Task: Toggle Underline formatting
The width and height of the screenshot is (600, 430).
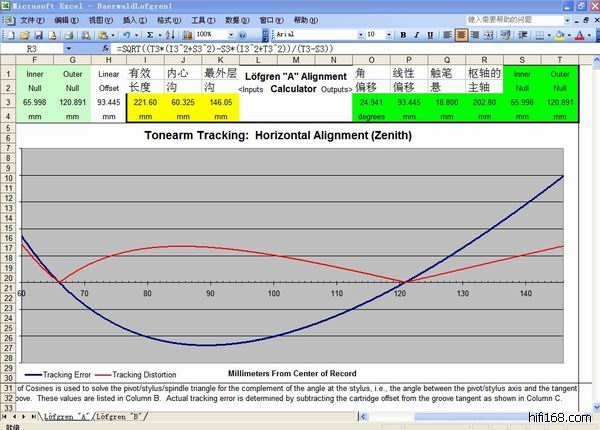Action: pyautogui.click(x=432, y=34)
